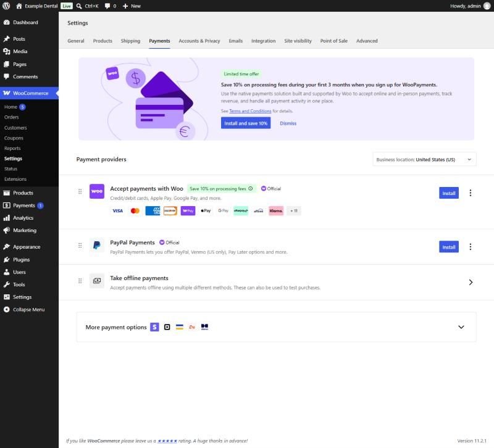Open the Ctrl+K search command
Screen dimensions: 494x448
click(x=87, y=6)
